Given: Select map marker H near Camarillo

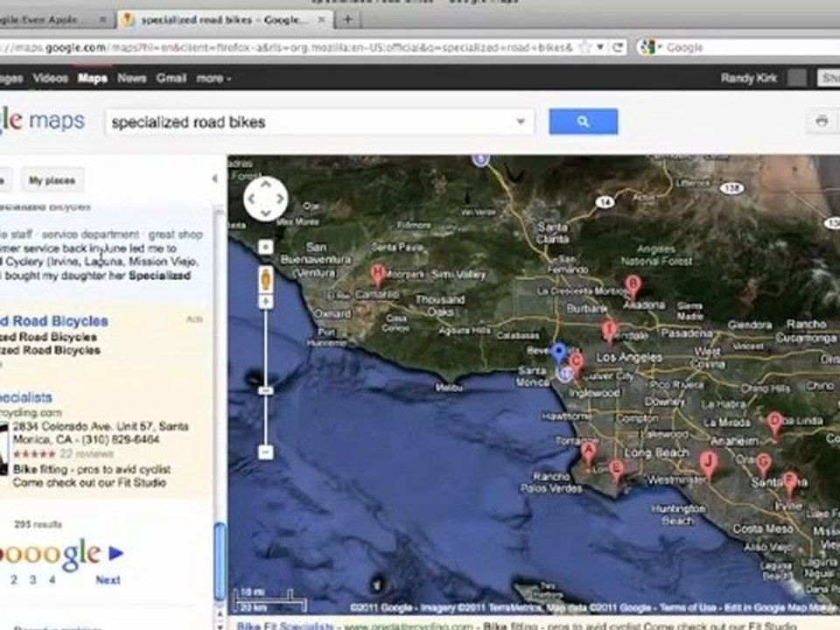Looking at the screenshot, I should click(x=378, y=274).
